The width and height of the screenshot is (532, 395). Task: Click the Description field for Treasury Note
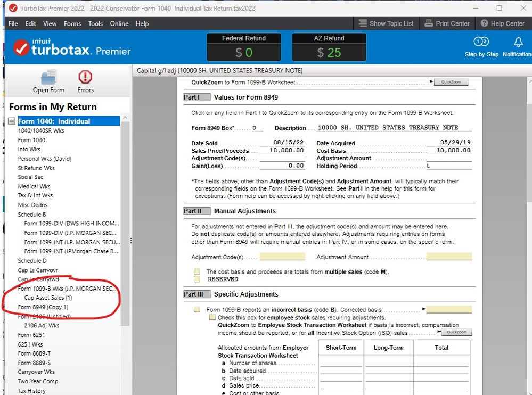(394, 127)
